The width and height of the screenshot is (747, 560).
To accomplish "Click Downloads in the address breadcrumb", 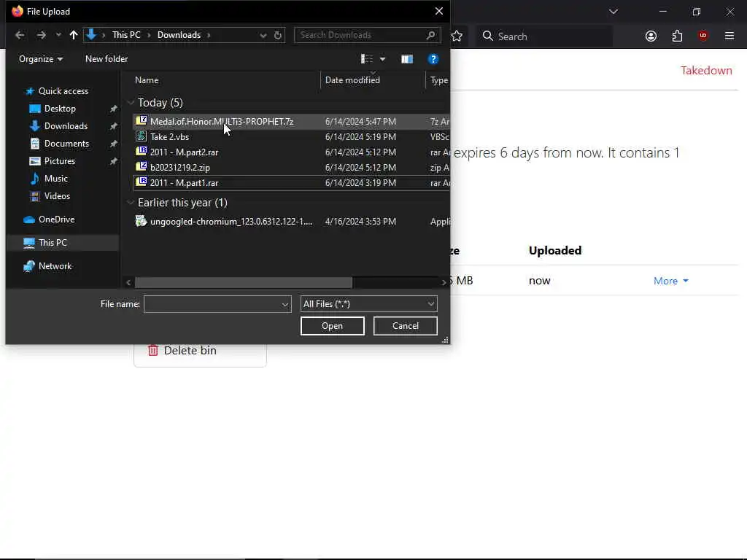I will point(179,35).
